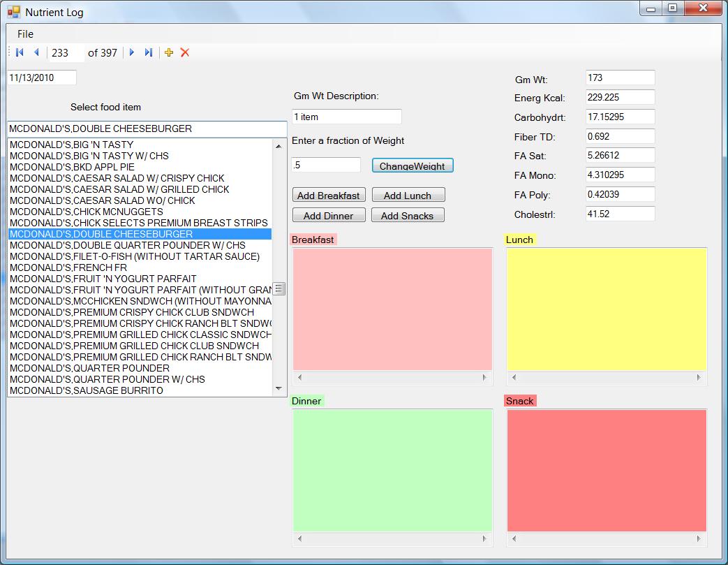
Task: Click the FA Sat value field
Action: coord(620,155)
